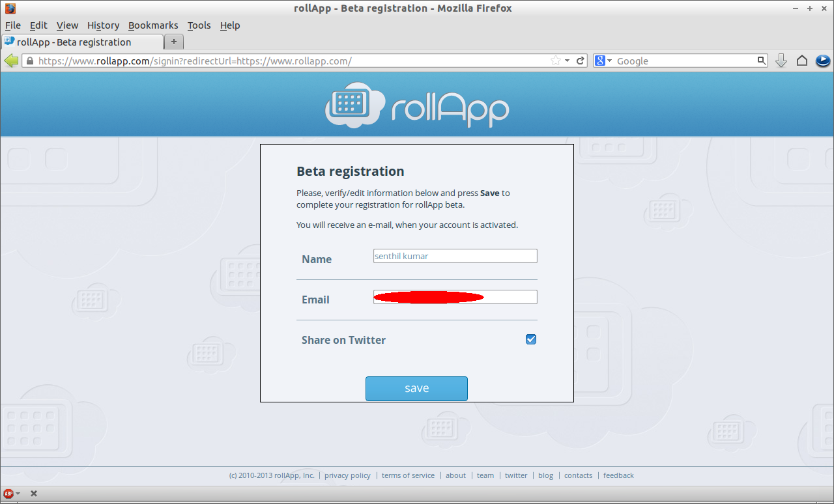Image resolution: width=834 pixels, height=504 pixels.
Task: Open the URL history dropdown arrow
Action: pyautogui.click(x=567, y=61)
